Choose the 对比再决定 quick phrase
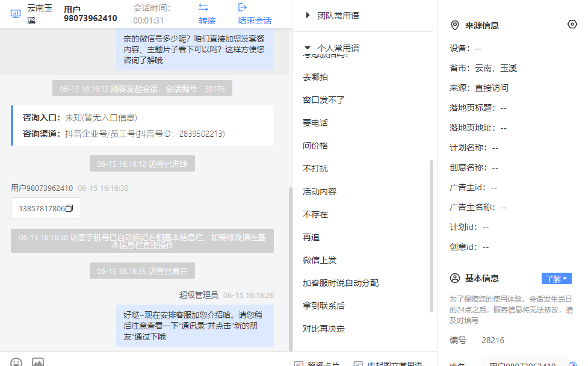Viewport: 588px width, 366px height. tap(324, 329)
